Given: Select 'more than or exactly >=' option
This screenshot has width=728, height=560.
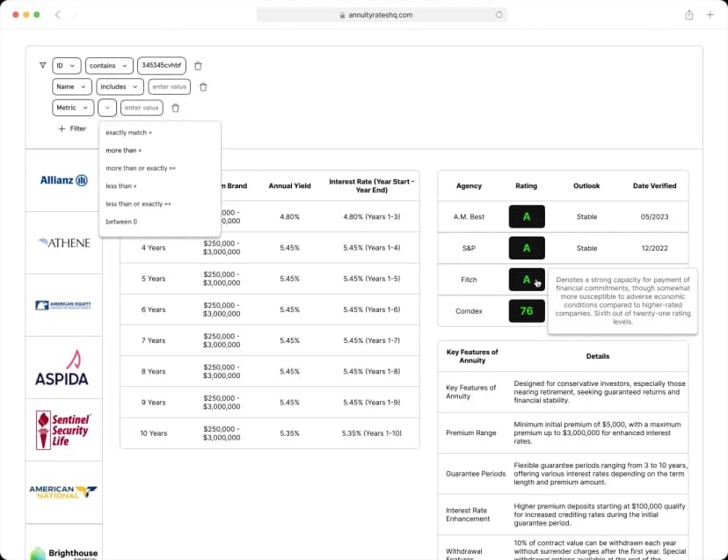Looking at the screenshot, I should tap(141, 168).
